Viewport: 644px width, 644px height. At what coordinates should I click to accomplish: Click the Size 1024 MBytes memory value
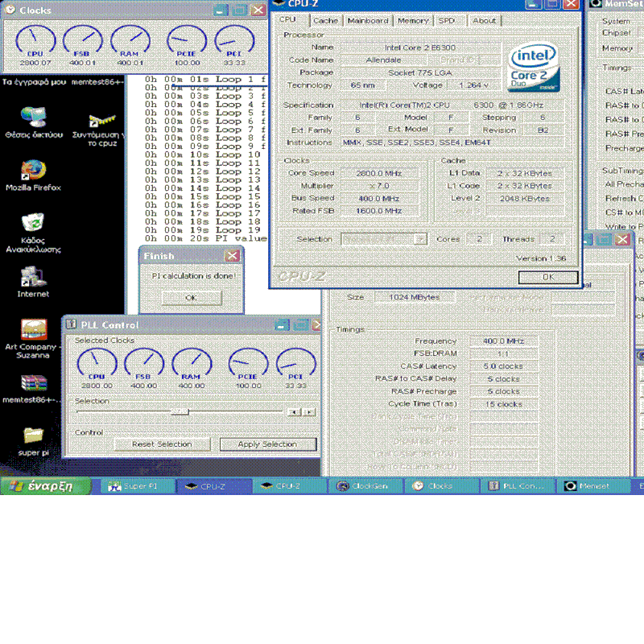tap(415, 297)
